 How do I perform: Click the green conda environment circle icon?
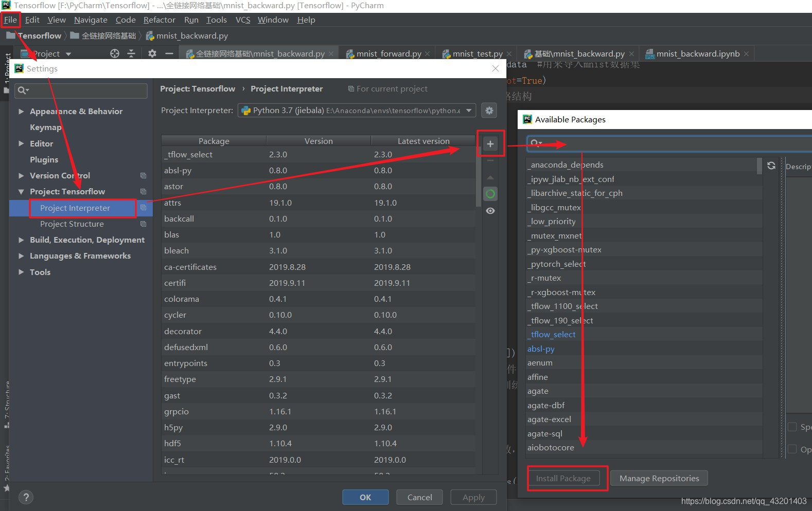pos(490,194)
